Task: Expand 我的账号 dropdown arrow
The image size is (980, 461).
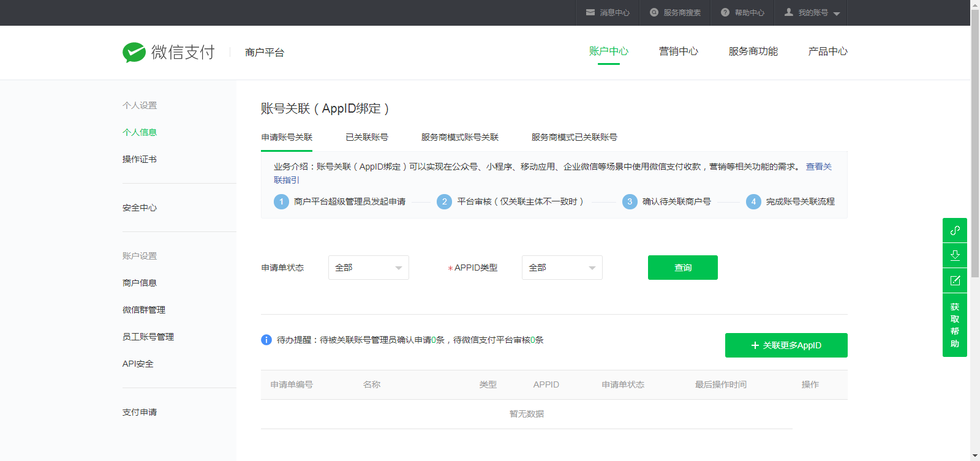Action: point(837,13)
